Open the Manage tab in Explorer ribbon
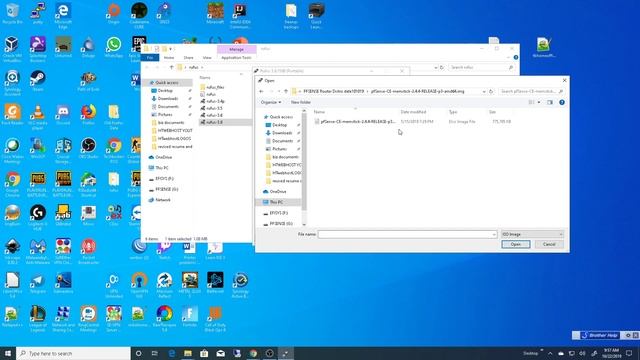 coord(236,49)
